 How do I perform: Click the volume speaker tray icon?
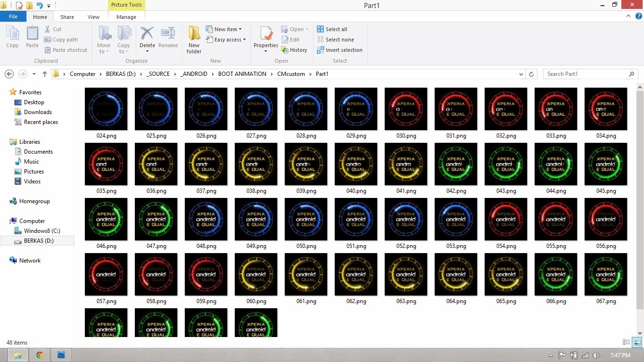[596, 355]
